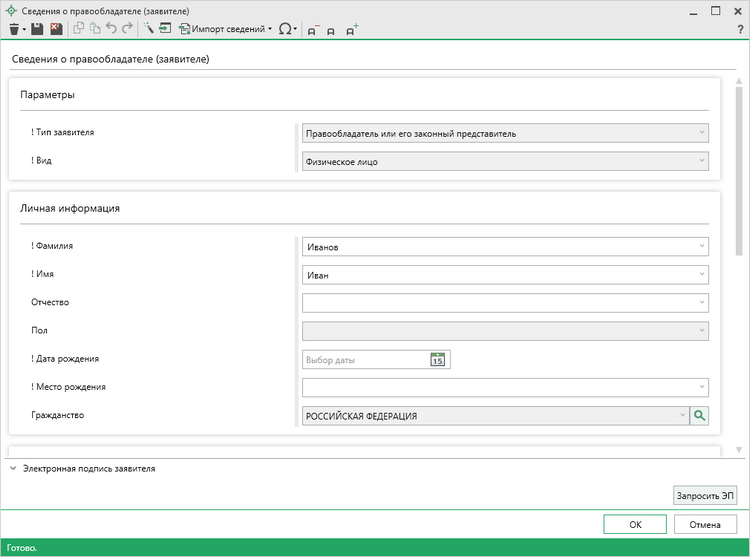Screen dimensions: 750x557
Task: Open the calendar picker icon
Action: click(438, 360)
